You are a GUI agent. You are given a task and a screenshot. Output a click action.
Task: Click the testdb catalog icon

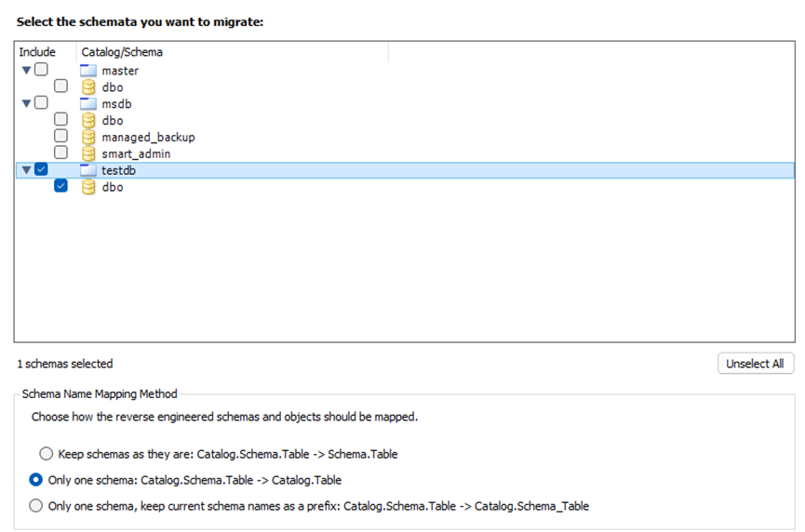(x=88, y=171)
